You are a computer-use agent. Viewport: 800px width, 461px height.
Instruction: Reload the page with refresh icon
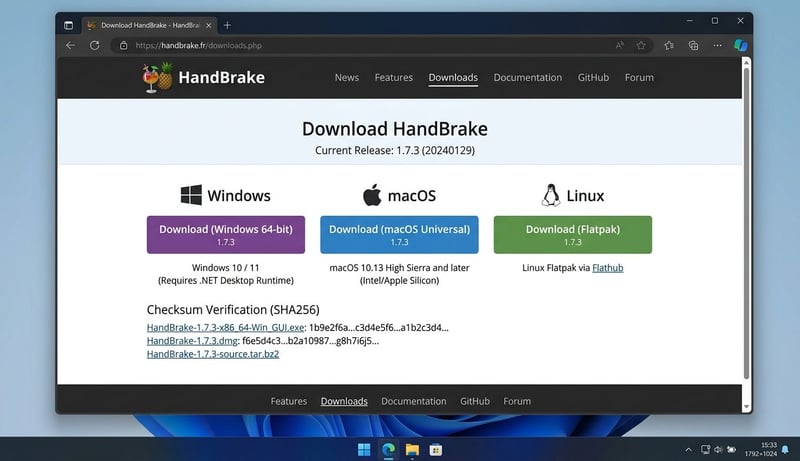(94, 45)
